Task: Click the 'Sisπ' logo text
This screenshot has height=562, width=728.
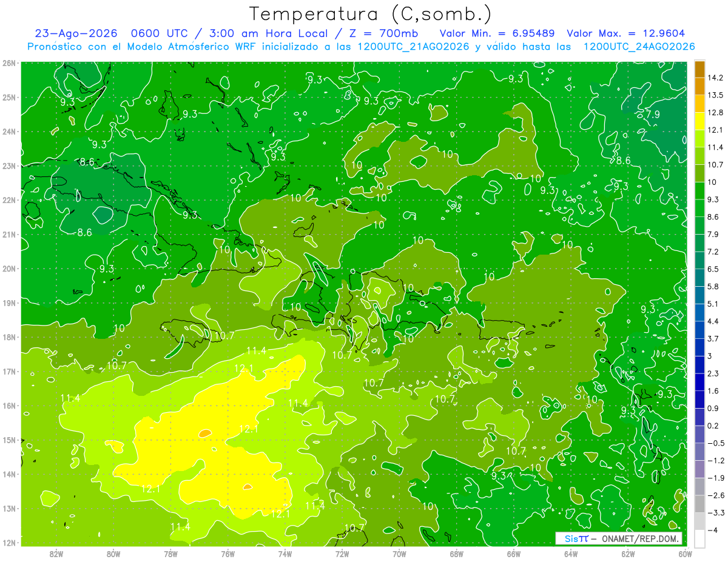Action: pyautogui.click(x=576, y=538)
